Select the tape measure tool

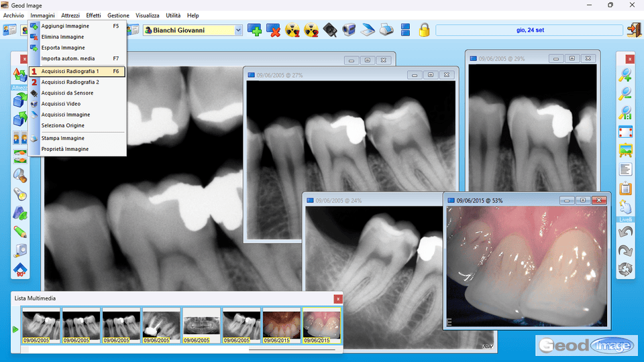click(x=19, y=251)
